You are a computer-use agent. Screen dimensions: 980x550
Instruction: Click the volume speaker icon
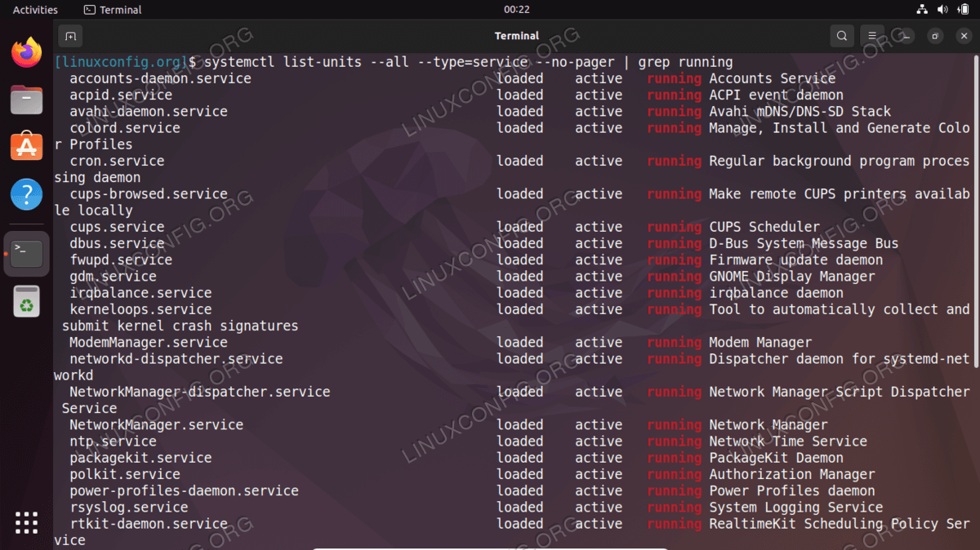pos(942,10)
